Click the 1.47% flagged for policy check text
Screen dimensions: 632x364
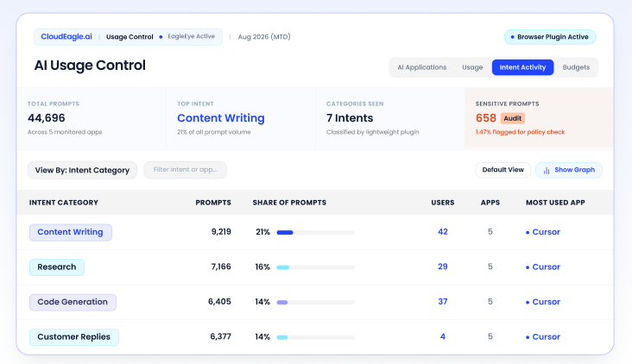coord(520,132)
